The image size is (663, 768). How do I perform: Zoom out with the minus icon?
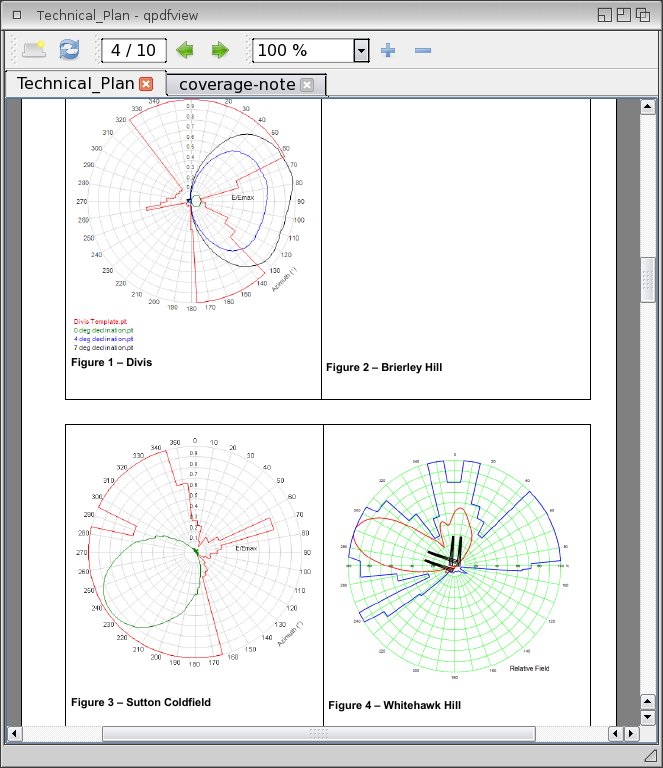[422, 50]
